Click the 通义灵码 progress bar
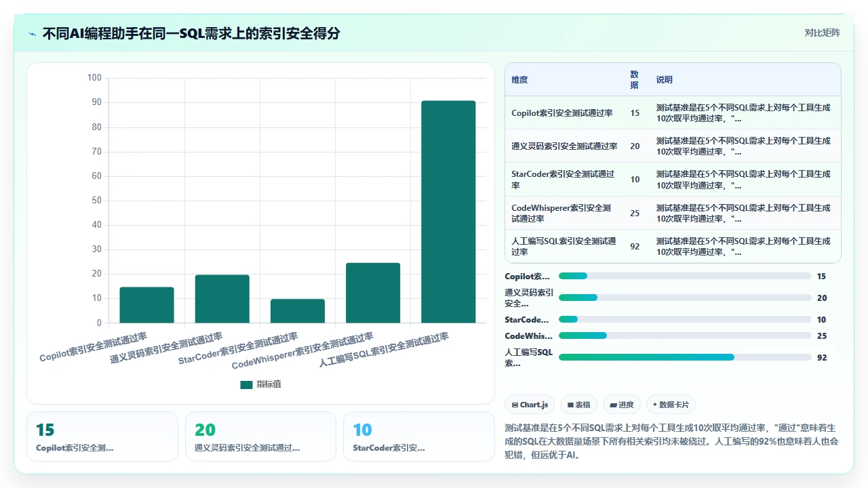This screenshot has height=488, width=868. (x=685, y=298)
